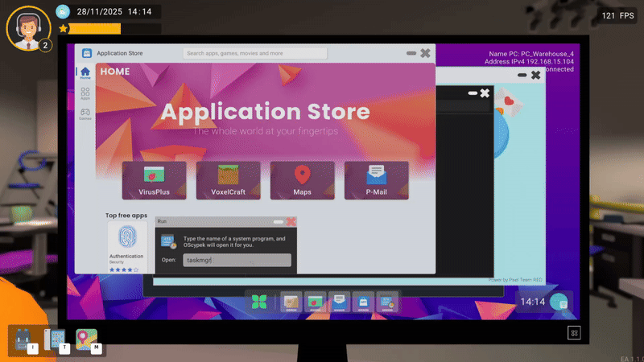Open the green clover start menu
Image resolution: width=644 pixels, height=362 pixels.
click(x=258, y=302)
